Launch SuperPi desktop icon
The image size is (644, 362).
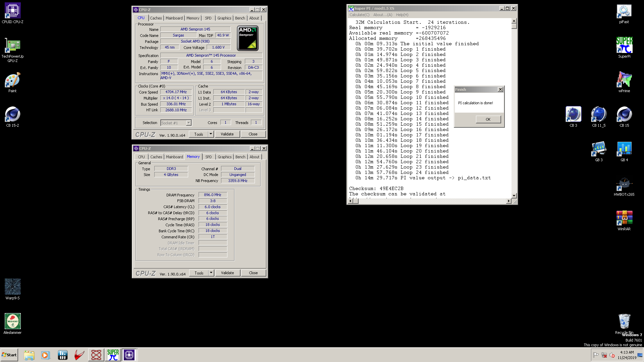coord(624,48)
